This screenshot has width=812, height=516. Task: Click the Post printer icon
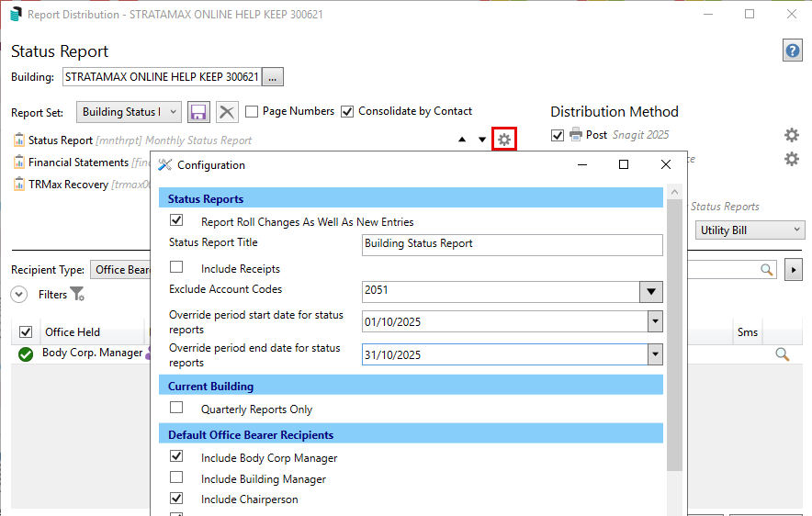(x=575, y=135)
